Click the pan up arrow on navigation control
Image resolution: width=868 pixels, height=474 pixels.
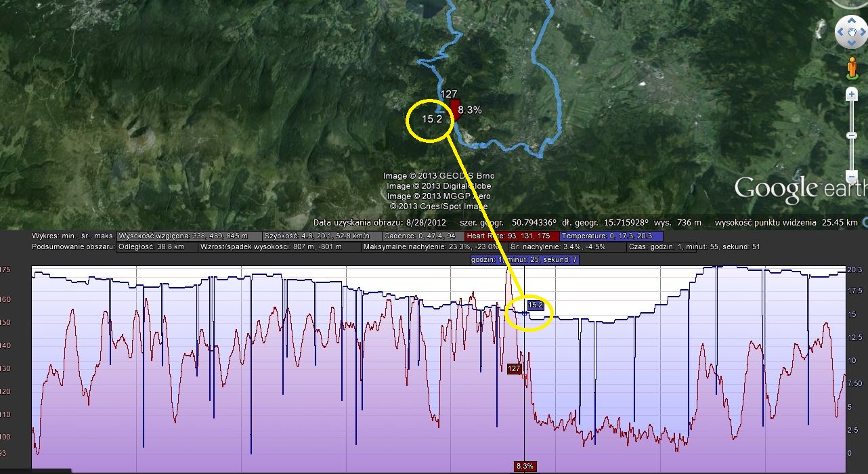tap(850, 18)
